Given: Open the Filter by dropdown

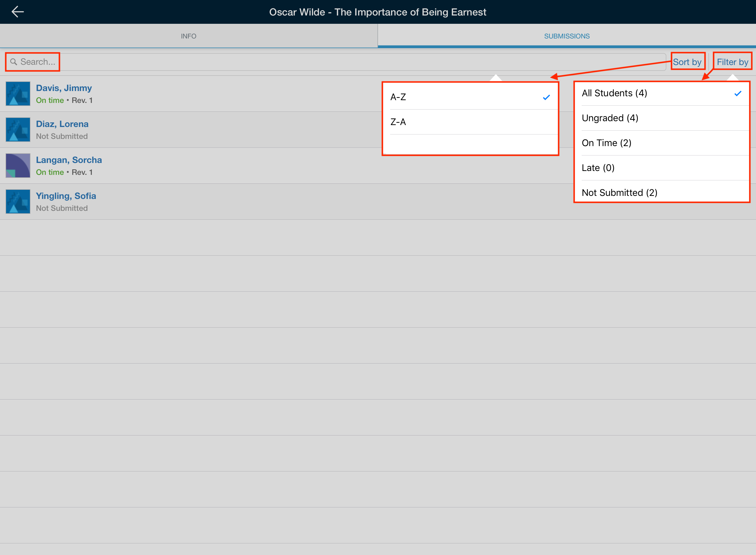Looking at the screenshot, I should pos(732,62).
